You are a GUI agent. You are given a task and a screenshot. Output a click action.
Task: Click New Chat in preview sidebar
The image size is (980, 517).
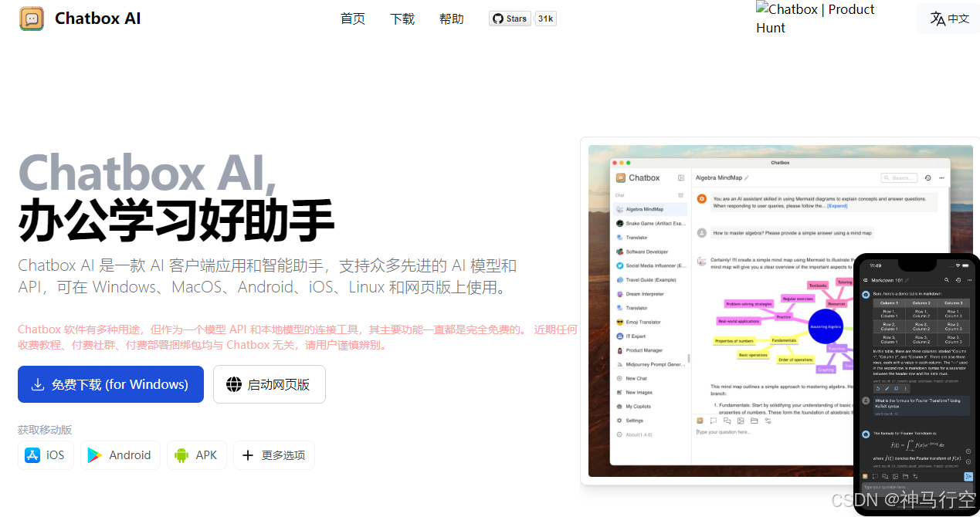[650, 379]
